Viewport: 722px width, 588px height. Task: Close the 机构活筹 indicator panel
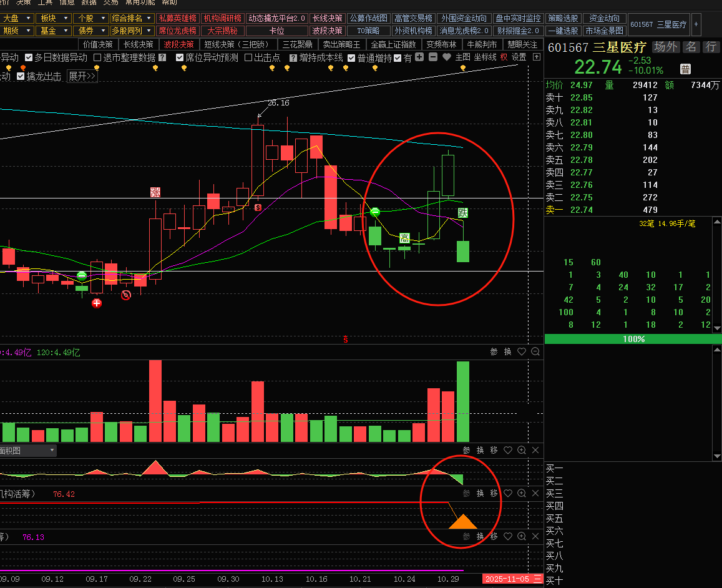pyautogui.click(x=535, y=493)
